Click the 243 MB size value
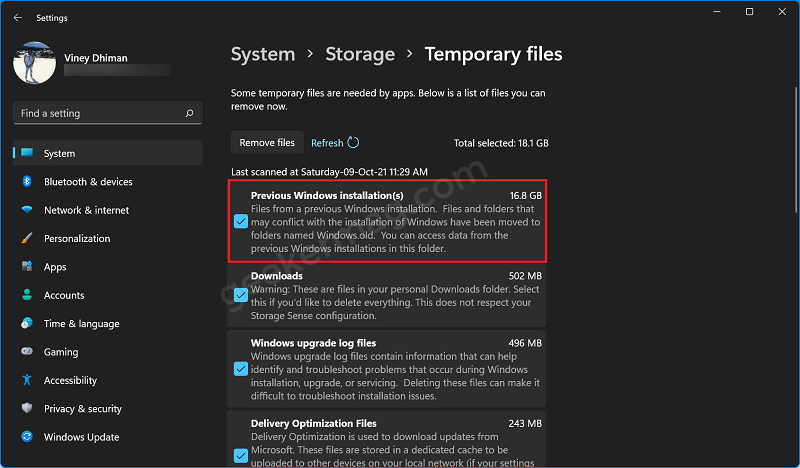This screenshot has width=800, height=468. (525, 423)
